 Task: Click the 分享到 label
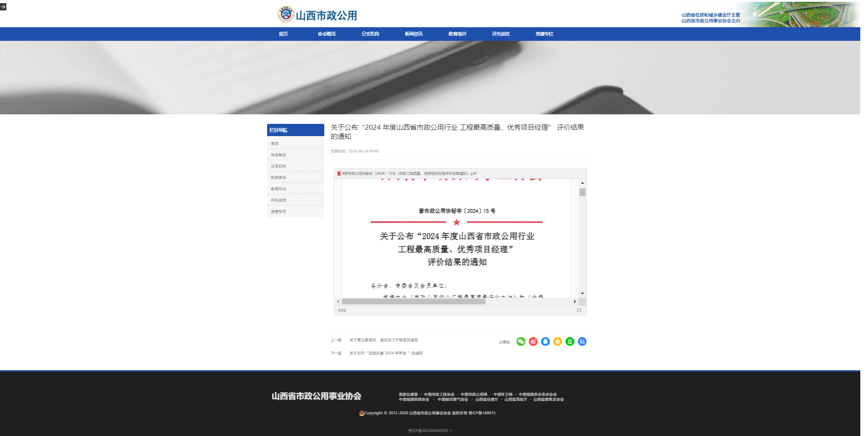(x=505, y=342)
